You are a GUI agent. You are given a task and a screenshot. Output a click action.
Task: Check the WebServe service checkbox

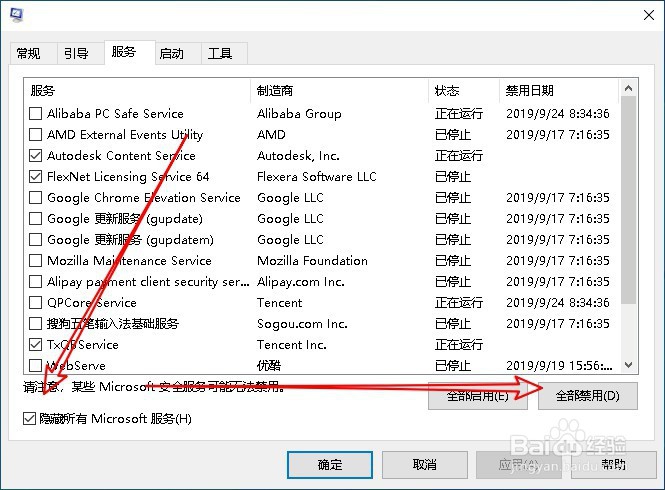pyautogui.click(x=36, y=365)
